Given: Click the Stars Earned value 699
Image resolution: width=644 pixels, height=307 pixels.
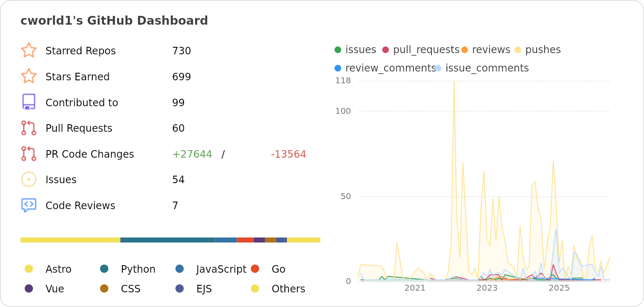Looking at the screenshot, I should [181, 77].
